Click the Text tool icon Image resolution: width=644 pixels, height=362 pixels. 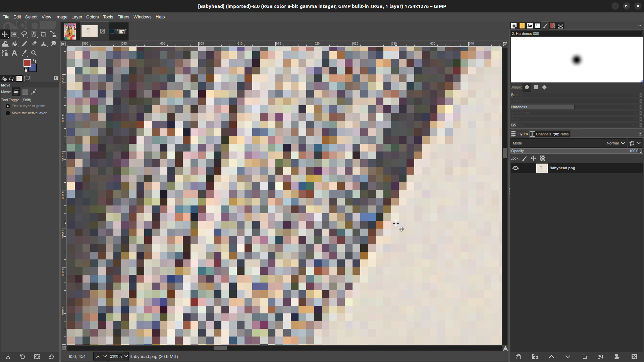tap(15, 53)
